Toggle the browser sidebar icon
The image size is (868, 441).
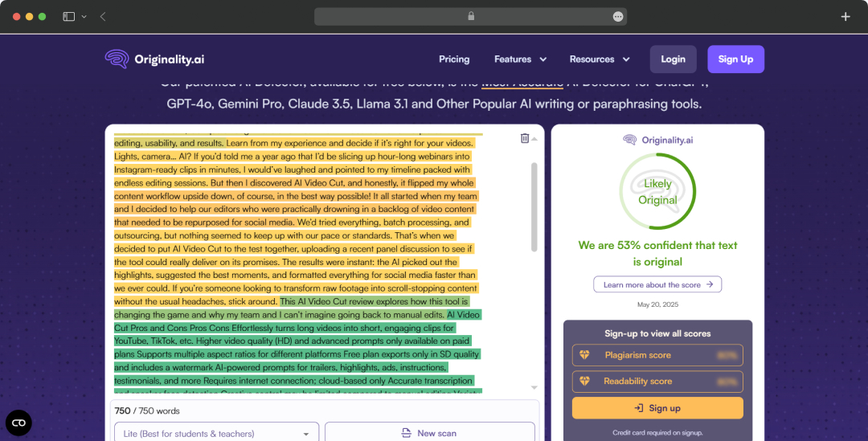[68, 17]
